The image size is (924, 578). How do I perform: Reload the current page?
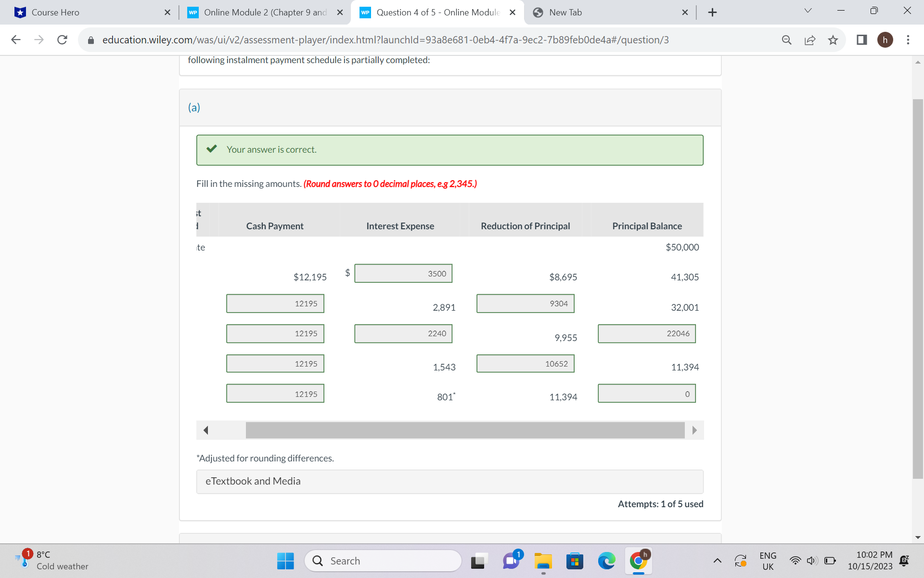[62, 40]
